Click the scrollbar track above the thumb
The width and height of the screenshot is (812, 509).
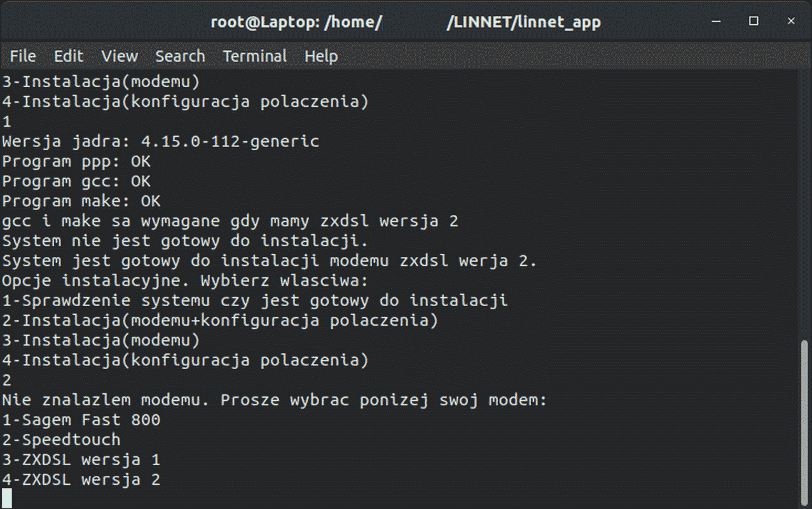coord(805,204)
